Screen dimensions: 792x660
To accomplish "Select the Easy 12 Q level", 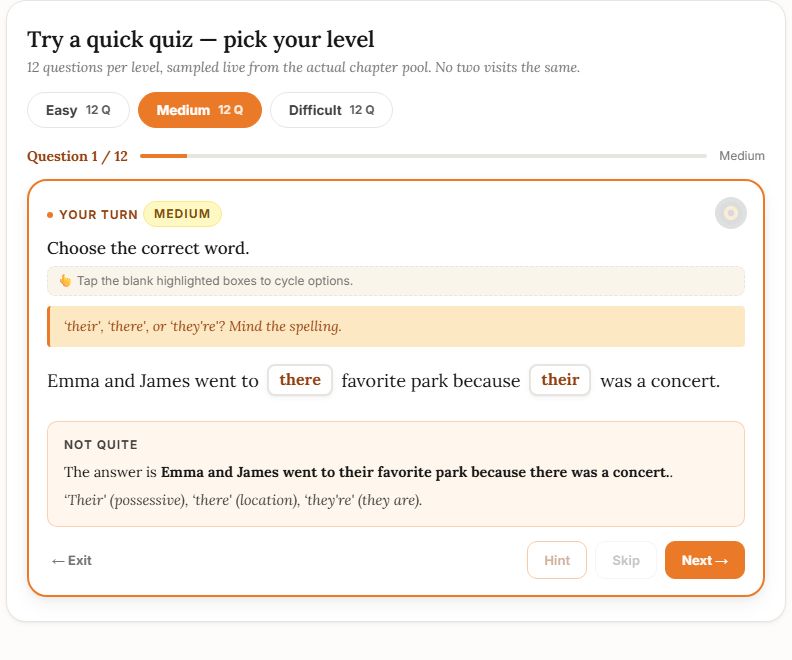I will click(x=78, y=110).
